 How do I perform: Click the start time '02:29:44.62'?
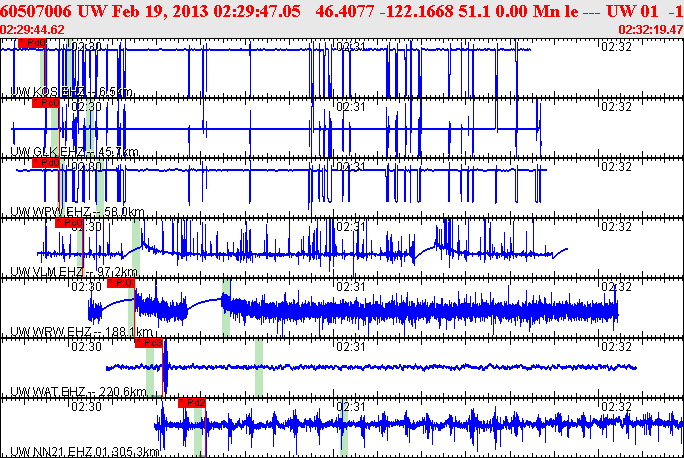32,30
